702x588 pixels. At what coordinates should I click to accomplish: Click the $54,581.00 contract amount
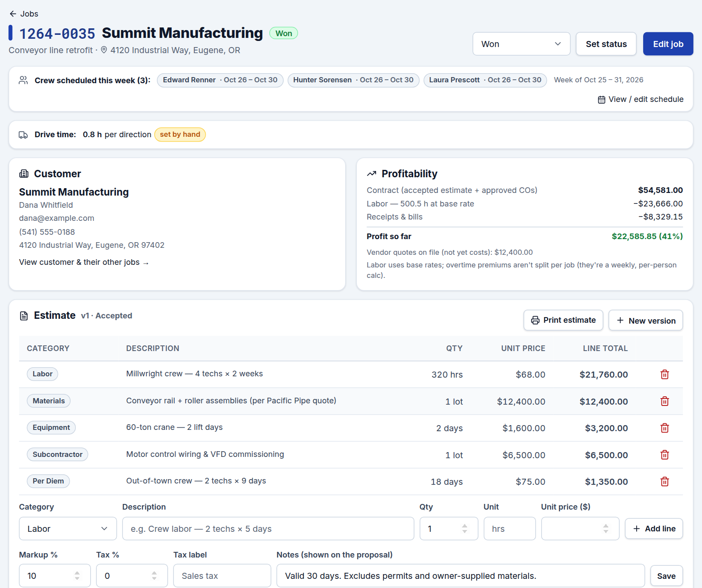(x=660, y=190)
